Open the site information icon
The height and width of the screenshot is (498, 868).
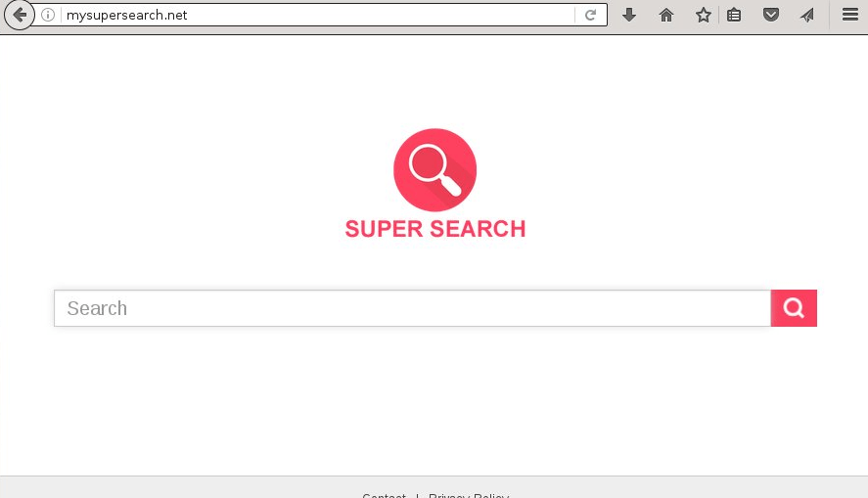(x=48, y=15)
